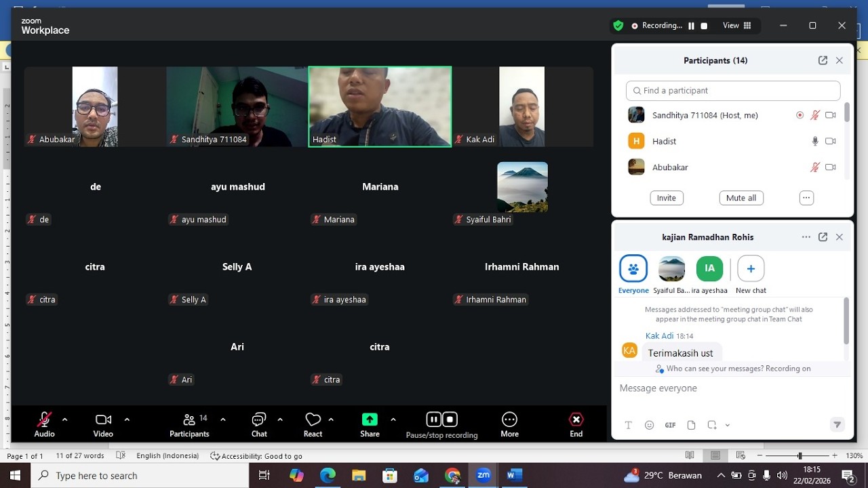The width and height of the screenshot is (868, 488).
Task: Click the Windows Start button
Action: point(15,476)
